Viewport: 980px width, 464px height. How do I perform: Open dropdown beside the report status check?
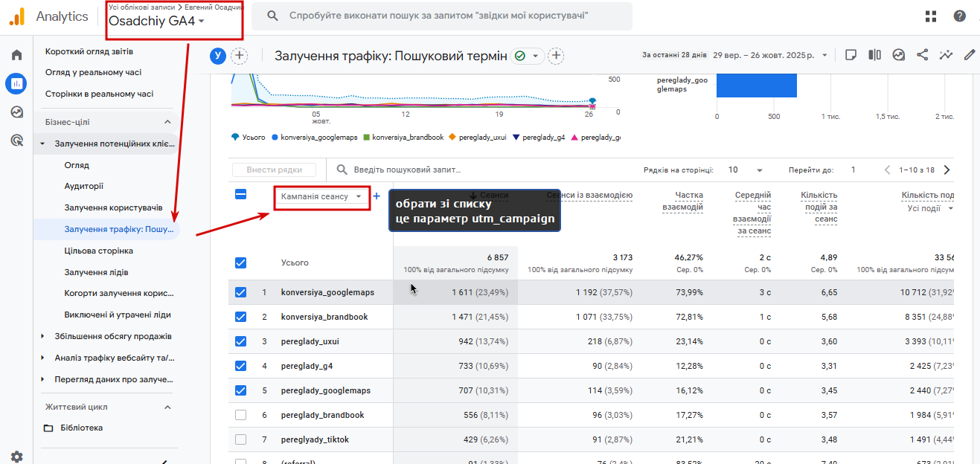click(x=535, y=56)
